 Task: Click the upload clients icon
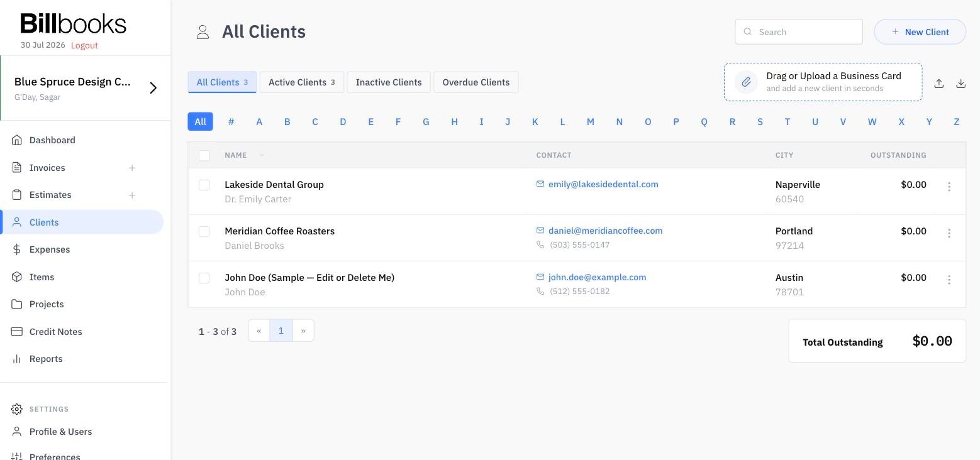pos(939,83)
